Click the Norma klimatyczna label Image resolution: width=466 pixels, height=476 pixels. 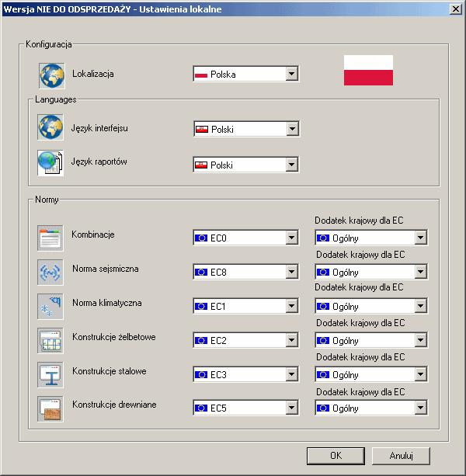coord(107,303)
